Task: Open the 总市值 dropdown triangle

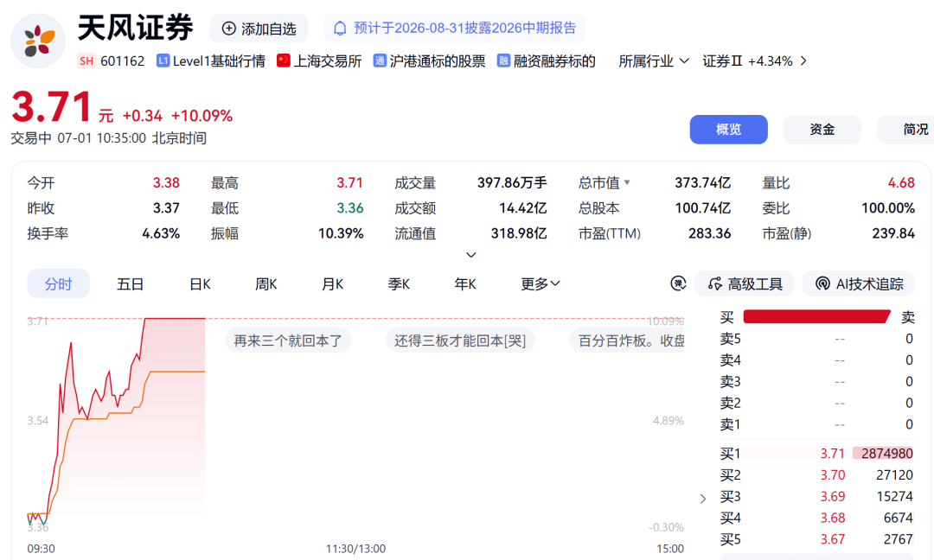Action: [x=627, y=182]
